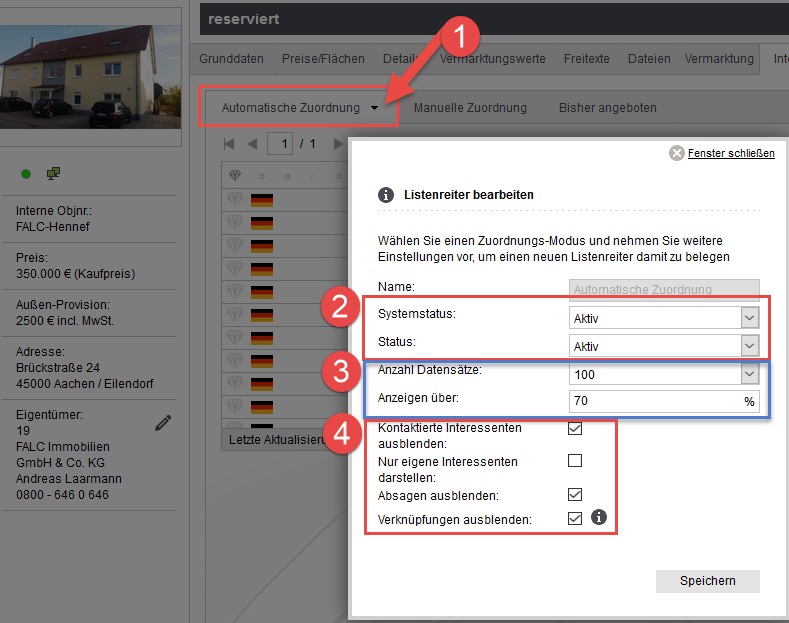Click the German flag in first row
The image size is (789, 623).
point(262,200)
